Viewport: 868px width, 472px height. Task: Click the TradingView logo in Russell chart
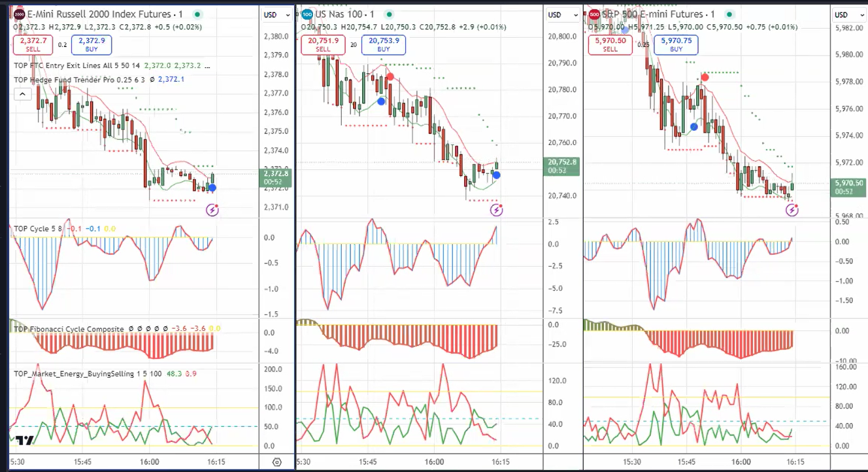(x=25, y=441)
